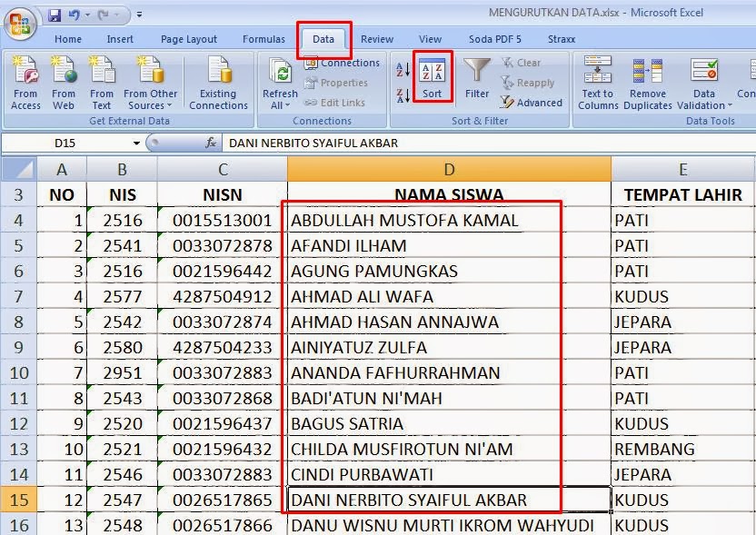
Task: Toggle the Filter funnel
Action: (477, 78)
